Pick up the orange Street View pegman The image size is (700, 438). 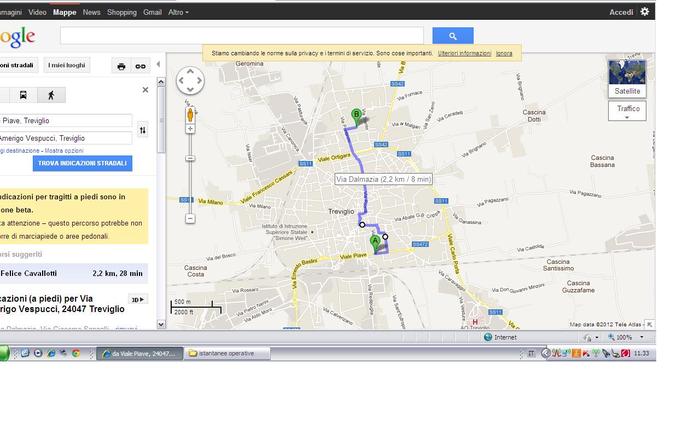pos(190,115)
